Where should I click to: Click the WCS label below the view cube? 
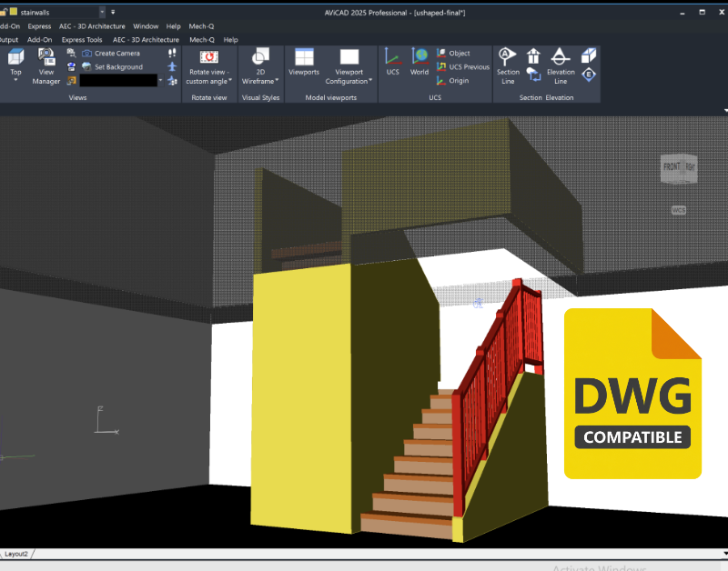(x=678, y=210)
